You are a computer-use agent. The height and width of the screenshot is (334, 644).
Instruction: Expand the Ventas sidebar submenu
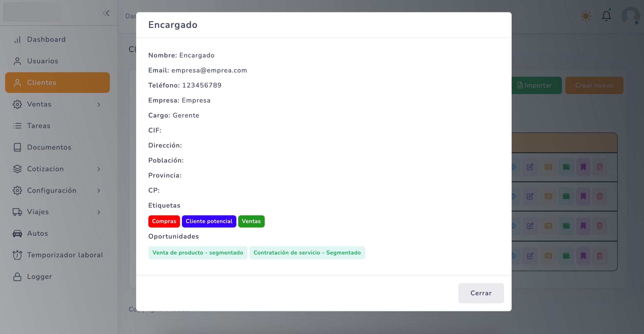(57, 104)
